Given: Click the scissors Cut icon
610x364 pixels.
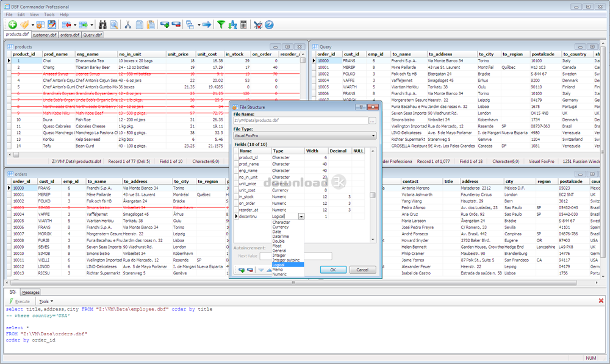Looking at the screenshot, I should [x=127, y=25].
